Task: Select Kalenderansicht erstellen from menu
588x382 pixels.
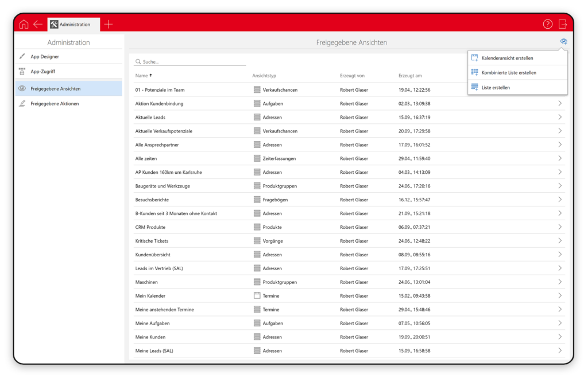Action: tap(507, 58)
